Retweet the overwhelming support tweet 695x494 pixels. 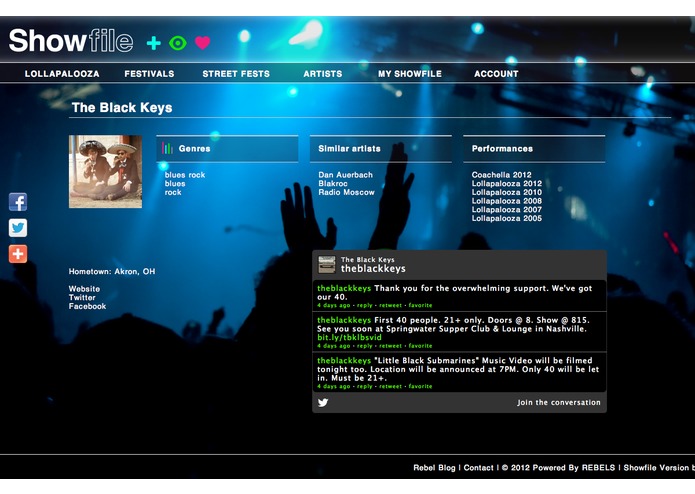[x=390, y=305]
